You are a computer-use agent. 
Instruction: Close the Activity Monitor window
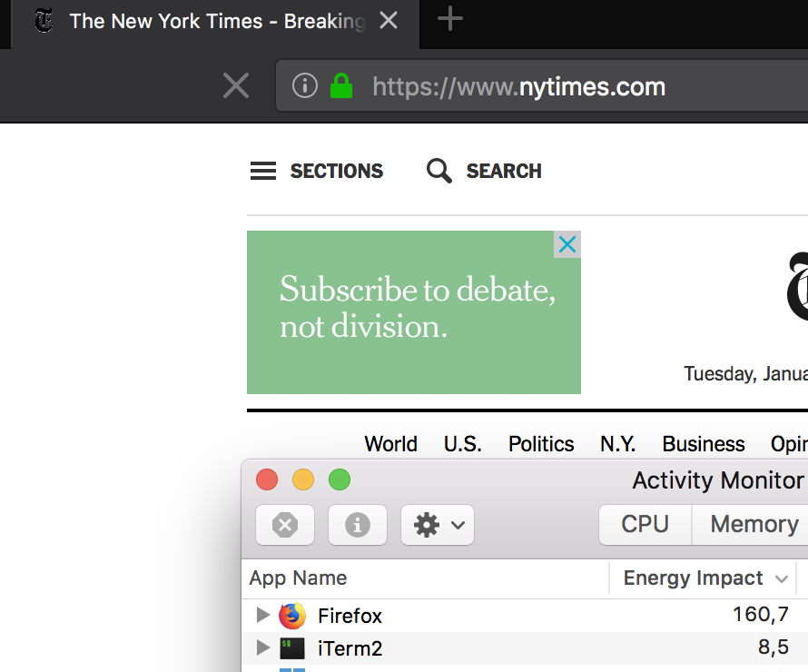(x=267, y=479)
